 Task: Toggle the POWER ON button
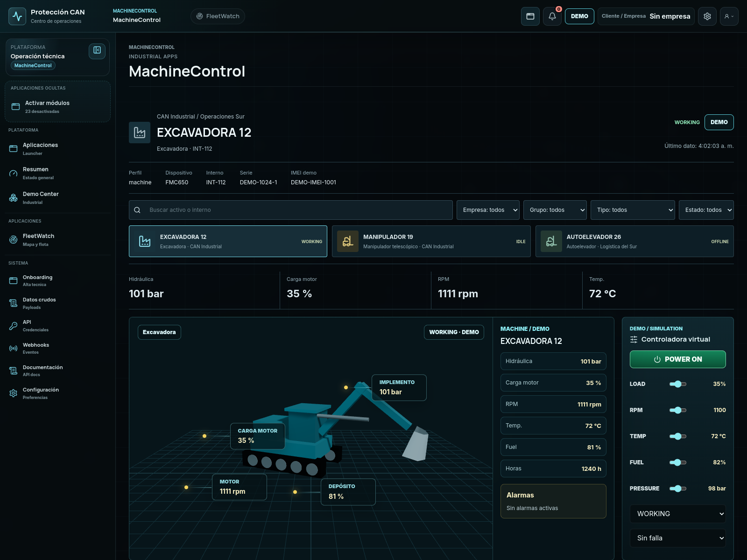[x=678, y=359]
